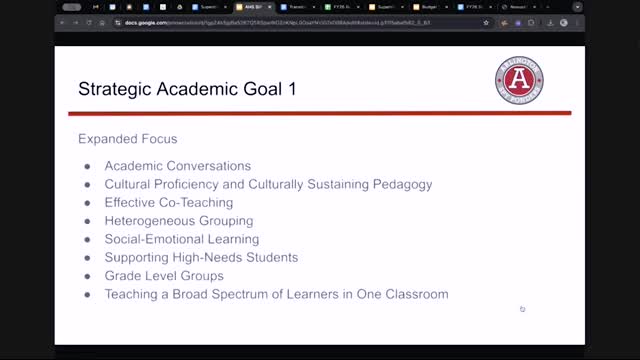Screen dimensions: 640x360
Task: Open the browser extensions menu
Action: click(x=531, y=23)
